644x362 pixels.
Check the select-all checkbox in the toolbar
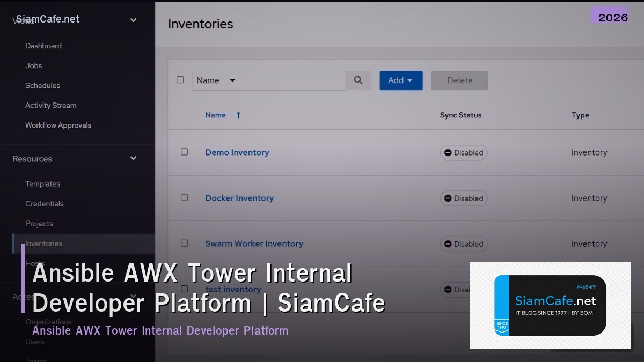pos(180,79)
